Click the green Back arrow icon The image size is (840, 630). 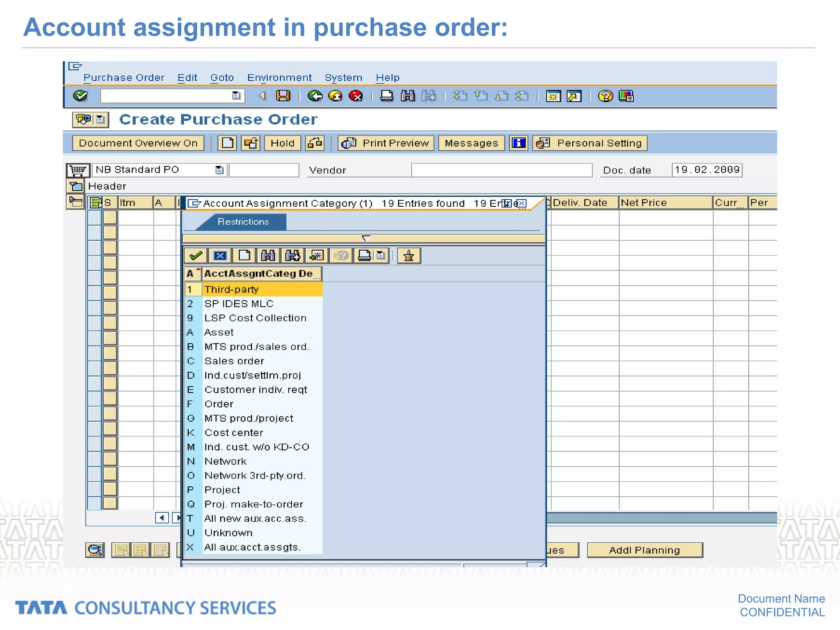[315, 96]
